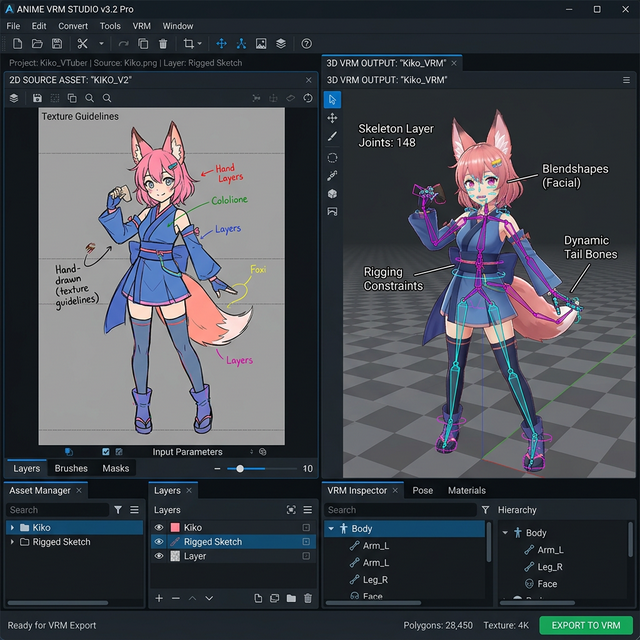Select the crop tool

click(x=188, y=44)
